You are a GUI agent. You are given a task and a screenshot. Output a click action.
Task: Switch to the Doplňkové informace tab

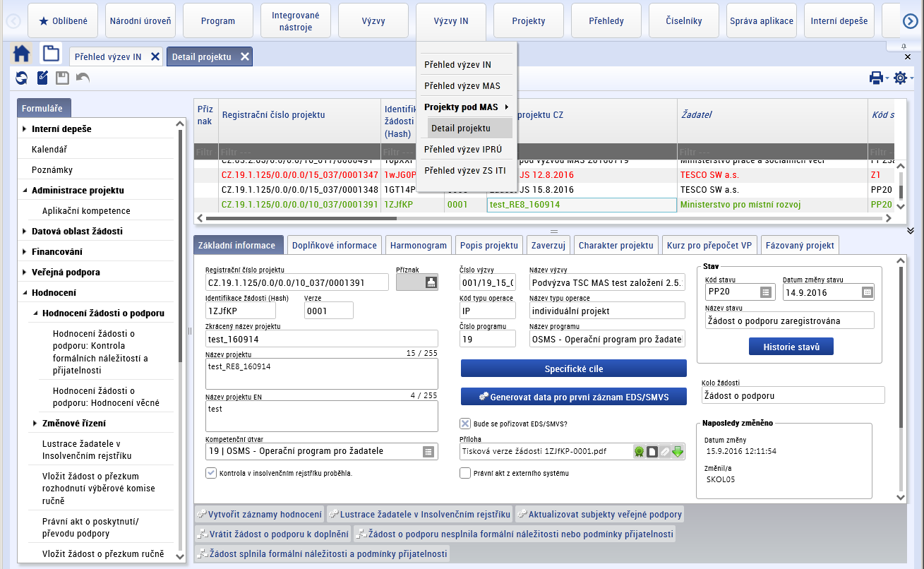coord(335,245)
